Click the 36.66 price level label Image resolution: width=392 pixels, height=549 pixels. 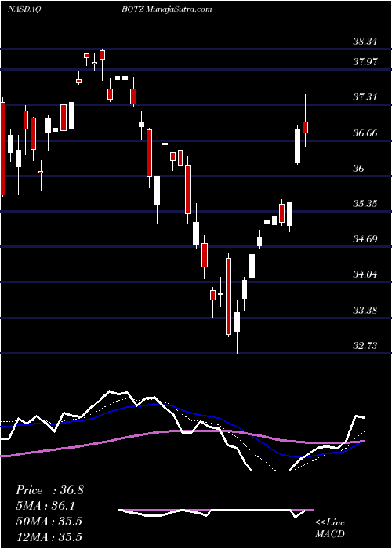click(365, 133)
